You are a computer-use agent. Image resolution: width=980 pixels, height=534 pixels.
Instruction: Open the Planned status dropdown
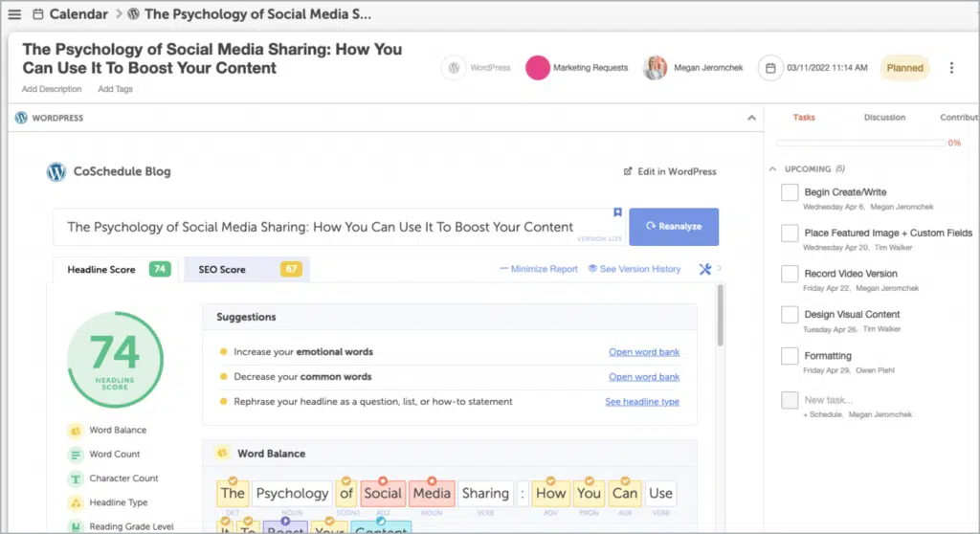click(904, 68)
